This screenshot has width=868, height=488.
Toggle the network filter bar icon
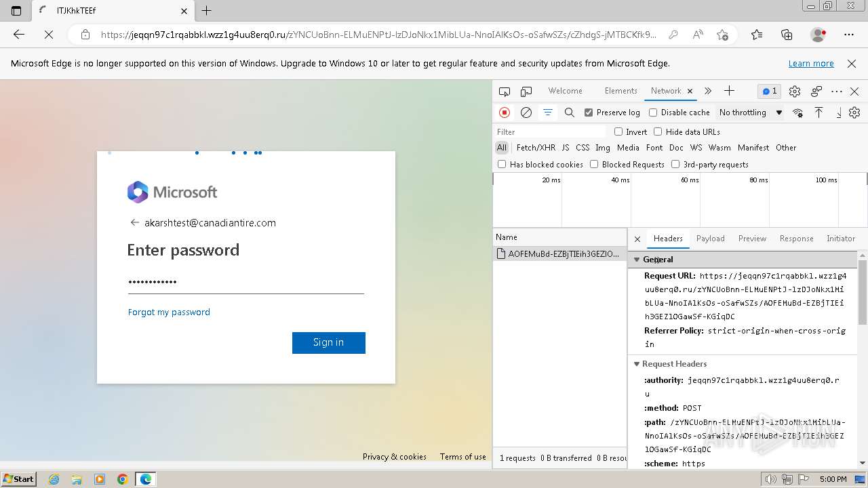tap(548, 113)
